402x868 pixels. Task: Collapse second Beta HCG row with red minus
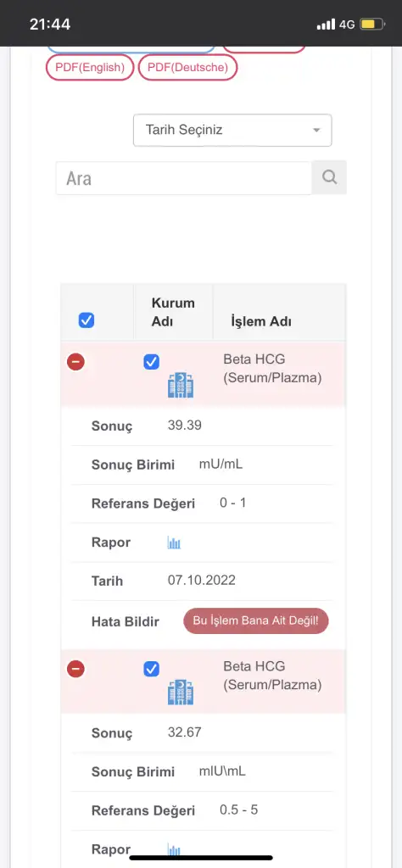coord(75,670)
